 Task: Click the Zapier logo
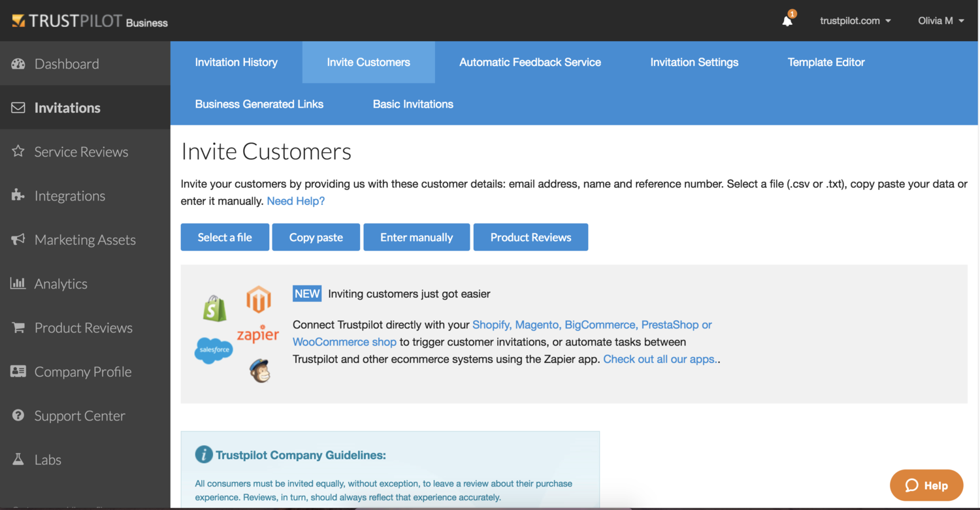pyautogui.click(x=258, y=334)
